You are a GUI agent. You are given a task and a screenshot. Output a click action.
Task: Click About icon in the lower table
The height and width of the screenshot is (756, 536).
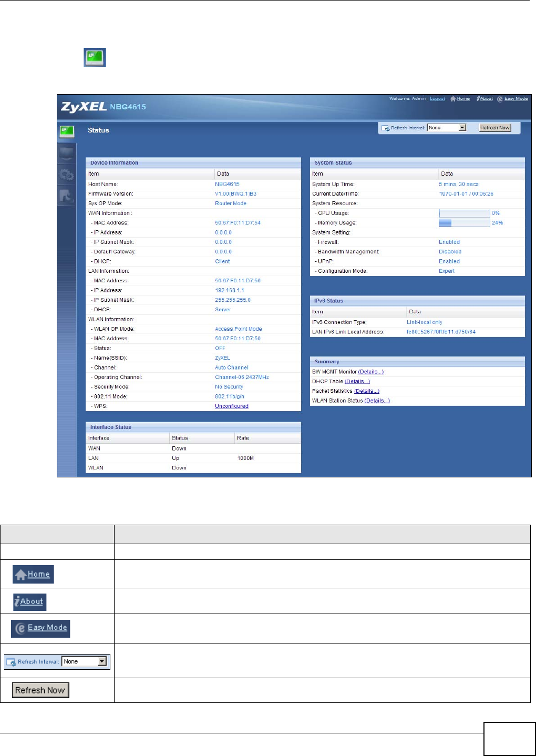pyautogui.click(x=30, y=601)
